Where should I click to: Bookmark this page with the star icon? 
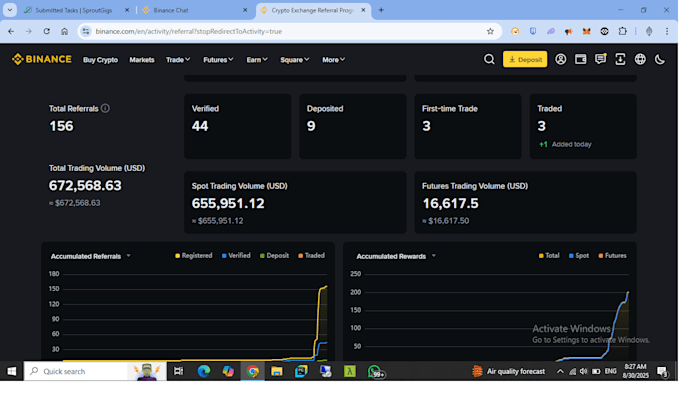490,31
